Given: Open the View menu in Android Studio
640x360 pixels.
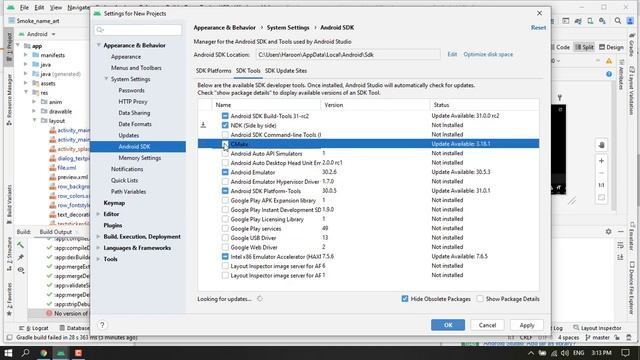Looking at the screenshot, I should coord(56,7).
